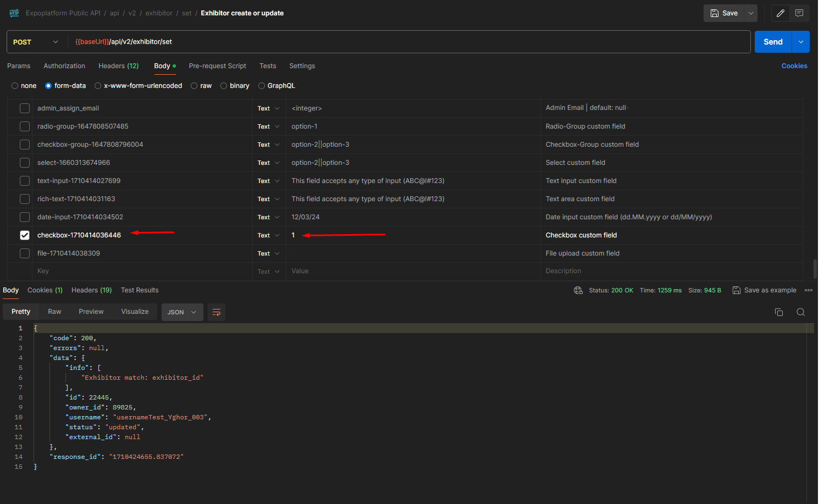Select the raw body type radio button
Viewport: 824px width, 504px height.
pyautogui.click(x=193, y=86)
